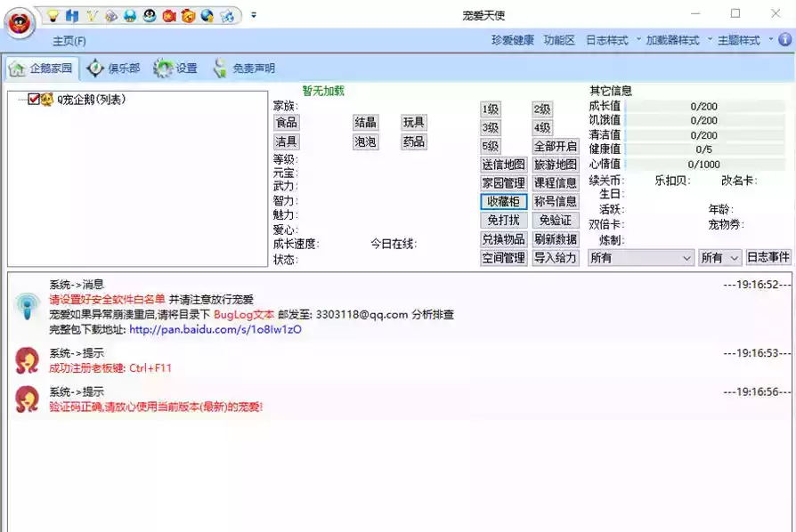
Task: Open the 主页(F) menu
Action: pyautogui.click(x=69, y=41)
